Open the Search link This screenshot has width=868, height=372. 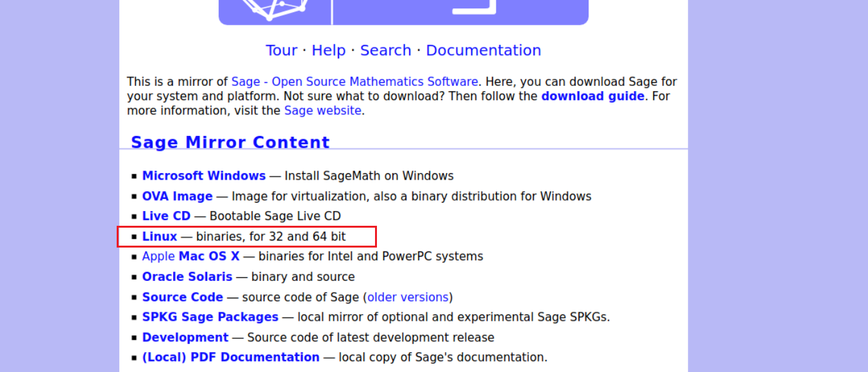click(x=385, y=50)
